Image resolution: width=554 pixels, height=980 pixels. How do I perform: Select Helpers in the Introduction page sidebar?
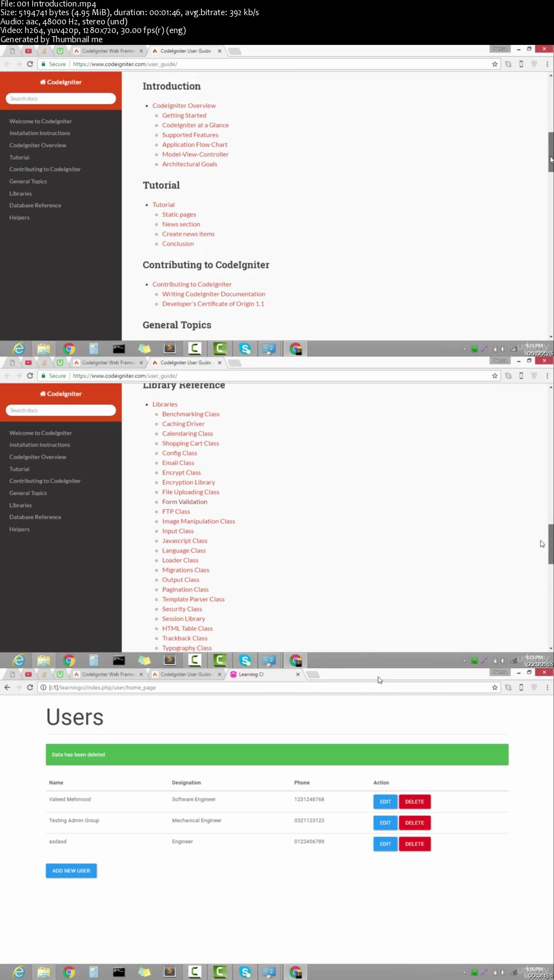coord(19,218)
